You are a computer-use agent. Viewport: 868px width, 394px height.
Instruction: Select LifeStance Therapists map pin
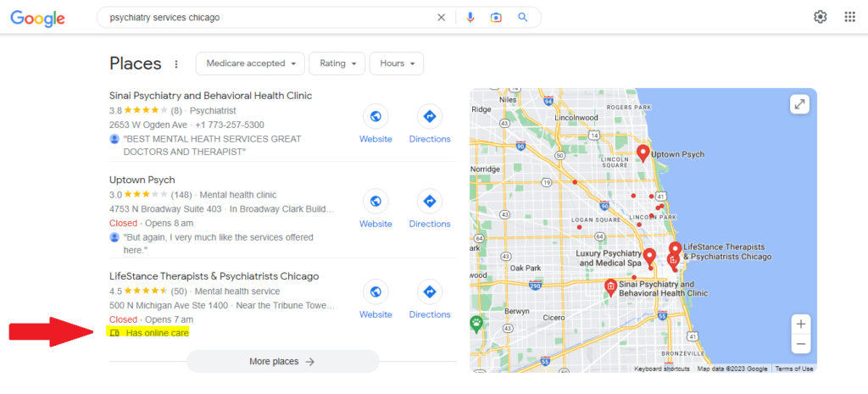point(675,250)
